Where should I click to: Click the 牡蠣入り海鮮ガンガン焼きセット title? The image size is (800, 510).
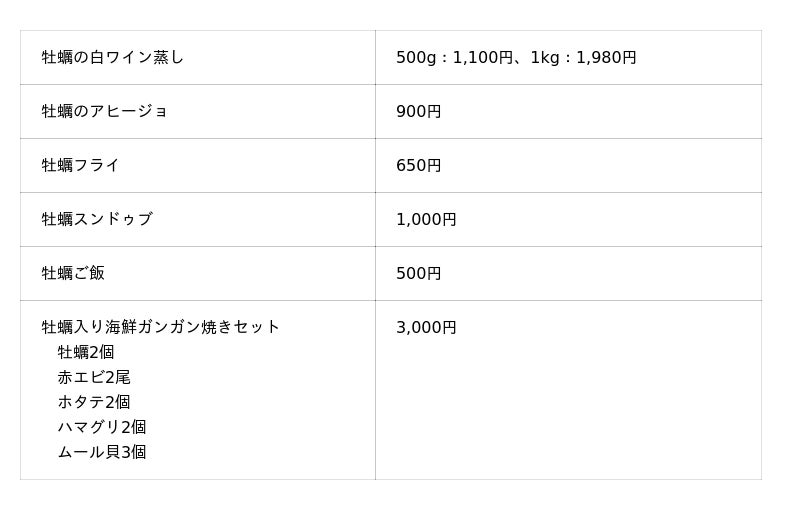pyautogui.click(x=161, y=327)
